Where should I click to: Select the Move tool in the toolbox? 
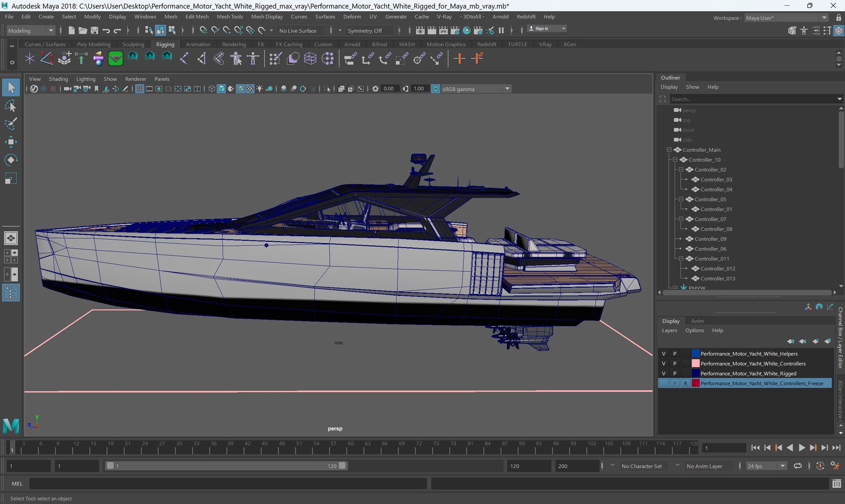pos(11,142)
